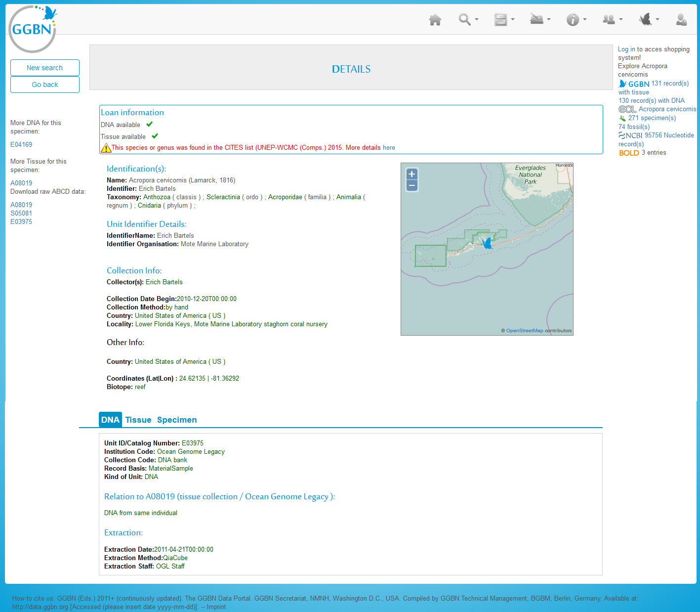This screenshot has width=700, height=612.
Task: Zoom out on the map
Action: (x=412, y=186)
